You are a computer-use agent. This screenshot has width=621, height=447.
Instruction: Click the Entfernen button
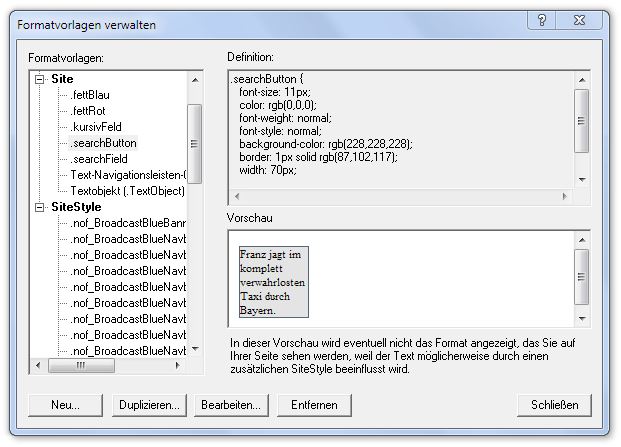pyautogui.click(x=315, y=405)
